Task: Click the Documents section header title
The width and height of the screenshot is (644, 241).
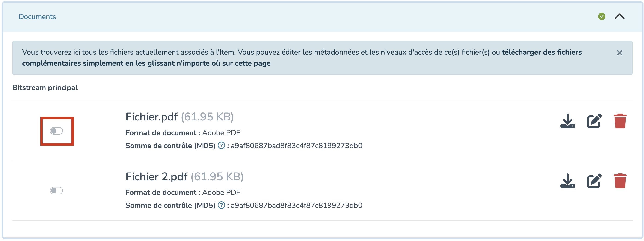Action: pyautogui.click(x=37, y=17)
